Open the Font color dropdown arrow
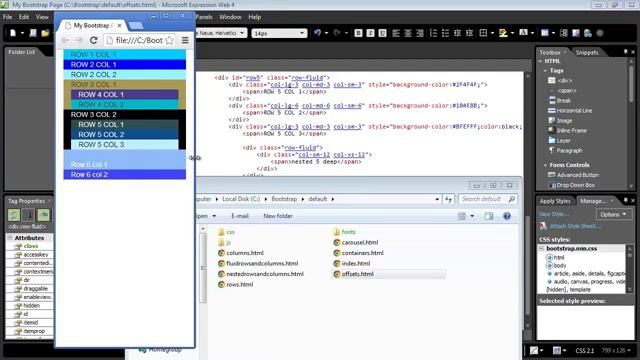 click(x=532, y=33)
